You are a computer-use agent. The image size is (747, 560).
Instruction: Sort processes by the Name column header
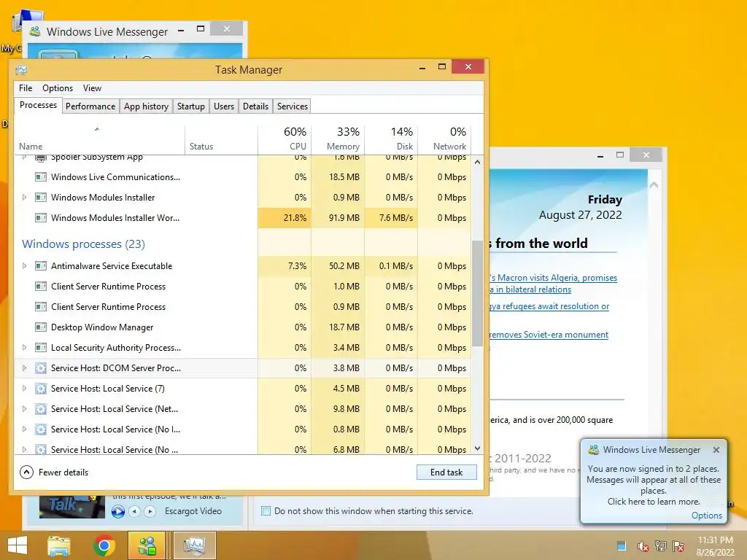click(99, 139)
